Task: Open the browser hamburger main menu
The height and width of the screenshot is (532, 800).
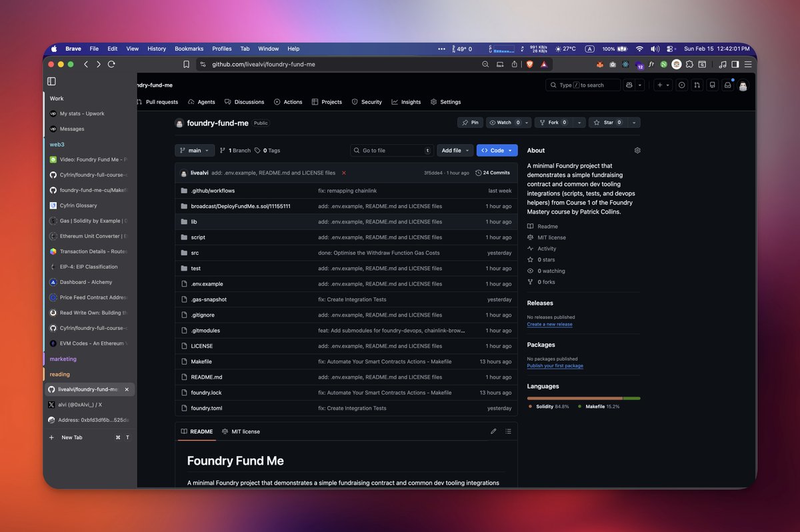Action: pos(748,65)
